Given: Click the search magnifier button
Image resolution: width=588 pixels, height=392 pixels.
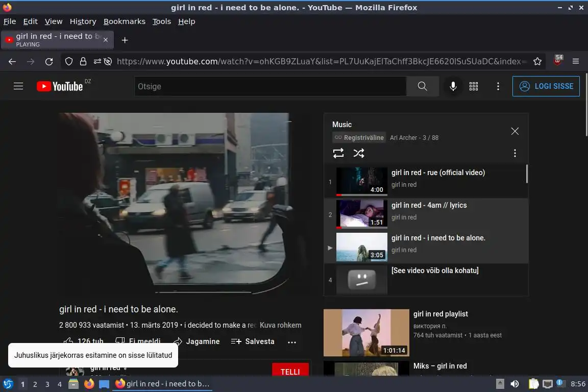Looking at the screenshot, I should click(422, 86).
